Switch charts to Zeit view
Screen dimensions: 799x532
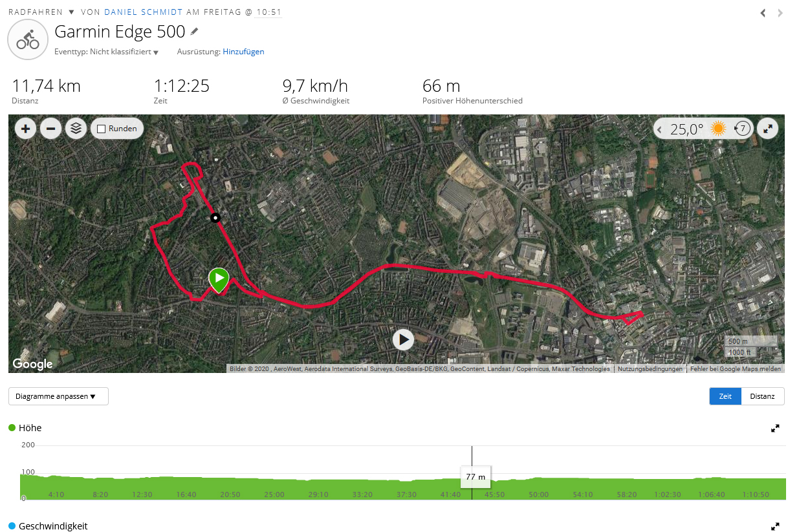point(725,396)
